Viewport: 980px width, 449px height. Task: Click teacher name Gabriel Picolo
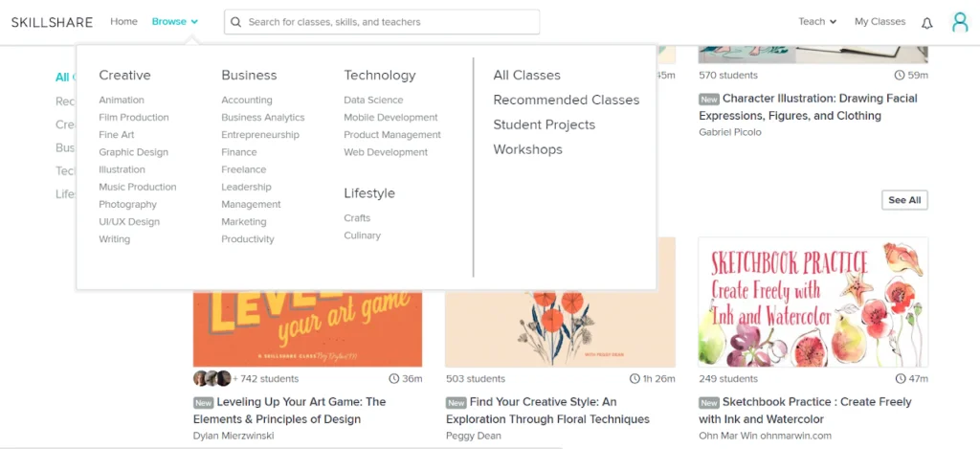(730, 132)
